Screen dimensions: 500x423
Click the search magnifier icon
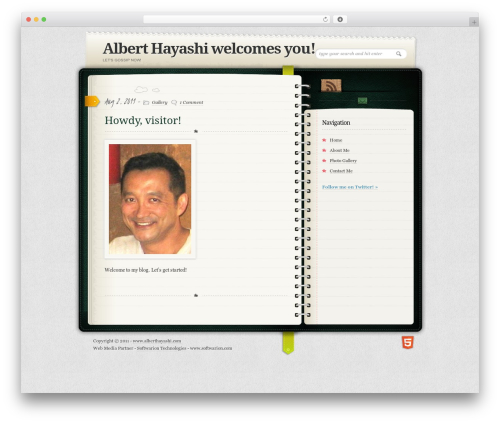pos(398,54)
